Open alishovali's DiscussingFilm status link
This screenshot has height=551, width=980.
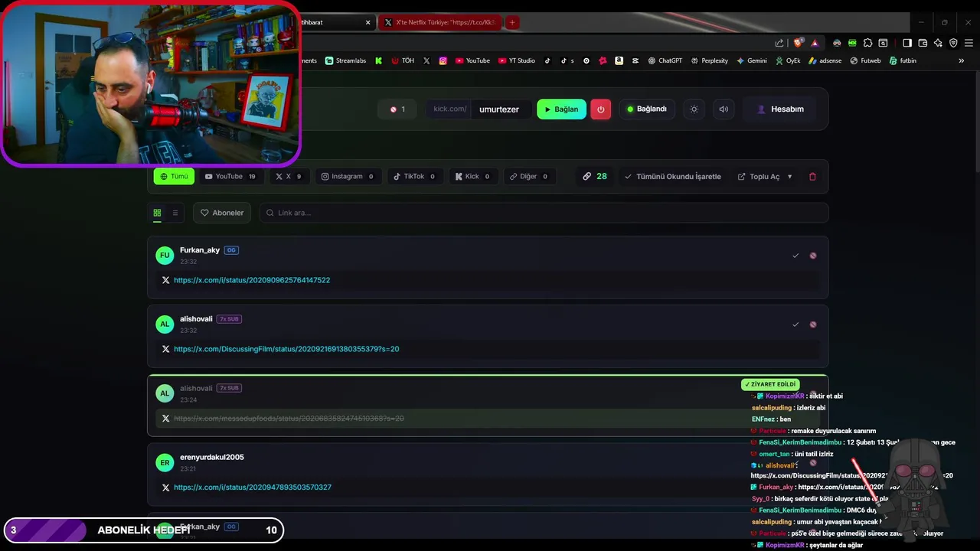[x=286, y=349]
